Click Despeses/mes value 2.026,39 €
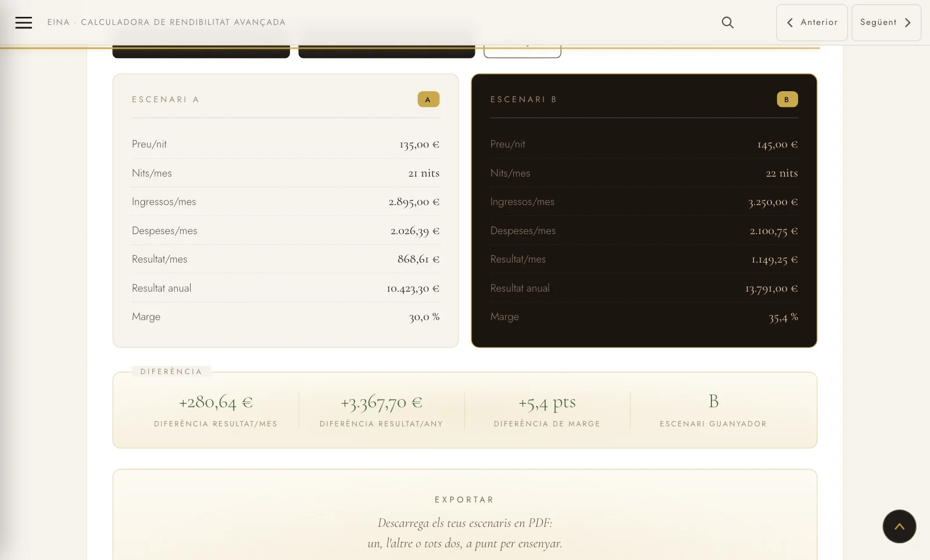Image resolution: width=930 pixels, height=560 pixels. [415, 231]
